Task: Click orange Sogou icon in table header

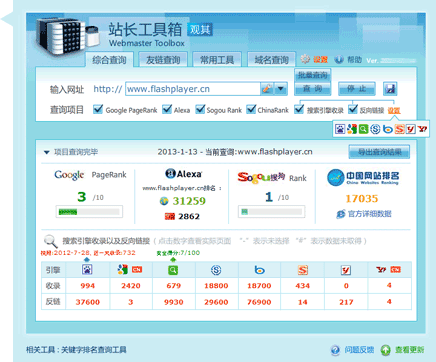Action: (303, 270)
